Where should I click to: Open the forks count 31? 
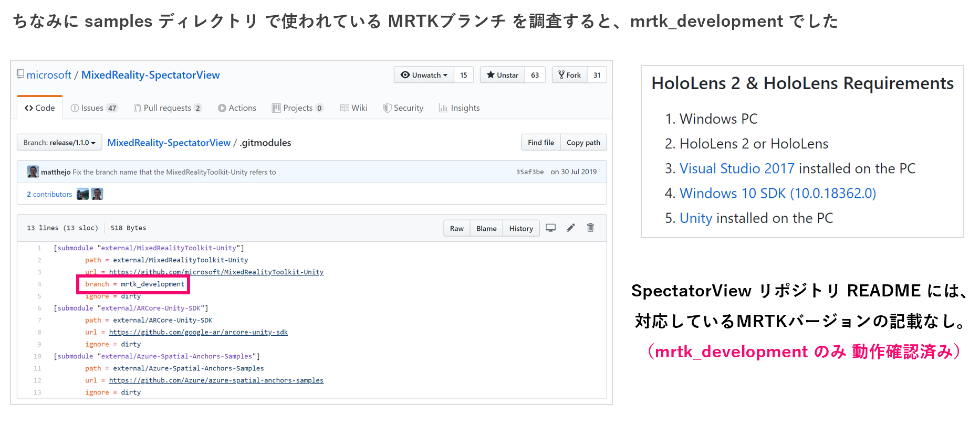click(x=597, y=75)
